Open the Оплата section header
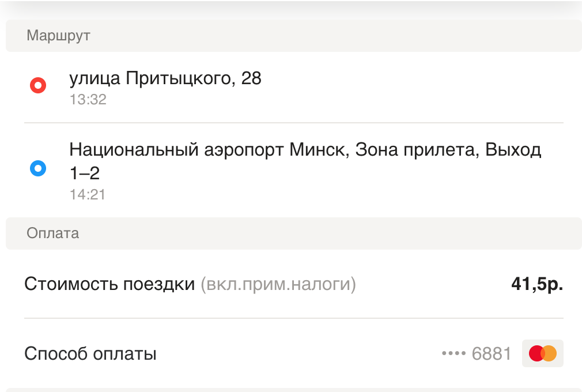Image resolution: width=582 pixels, height=392 pixels. [x=52, y=233]
